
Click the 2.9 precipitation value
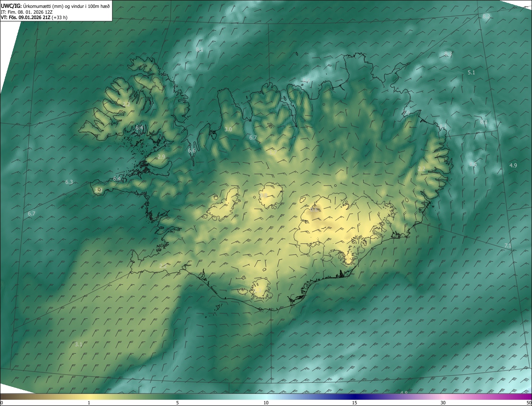[x=162, y=157]
